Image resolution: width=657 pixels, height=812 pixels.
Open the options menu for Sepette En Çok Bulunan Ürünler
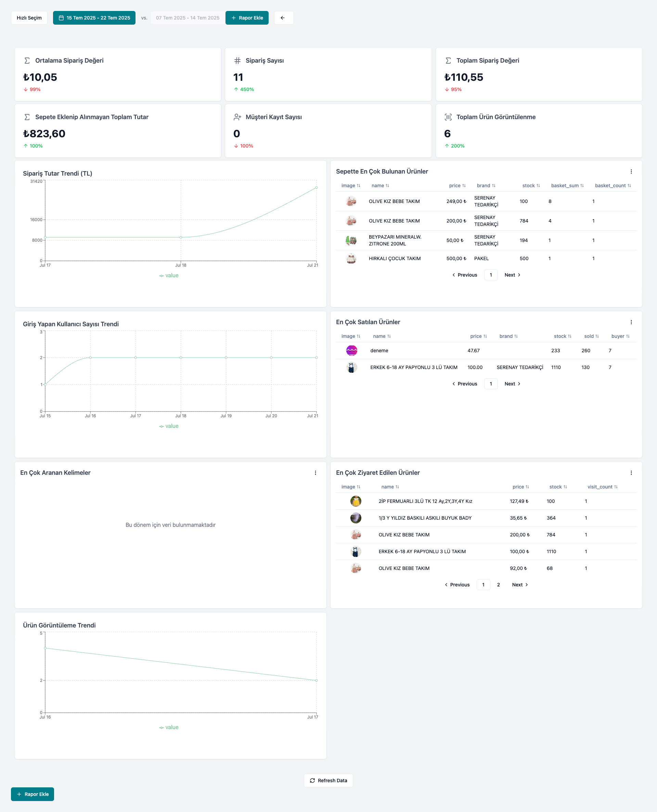(631, 172)
